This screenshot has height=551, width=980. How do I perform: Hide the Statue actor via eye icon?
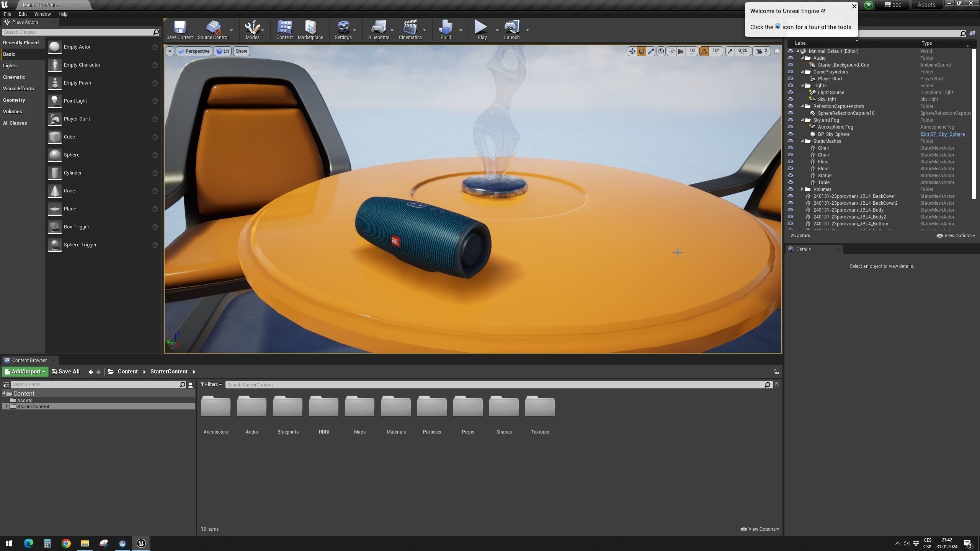point(791,176)
